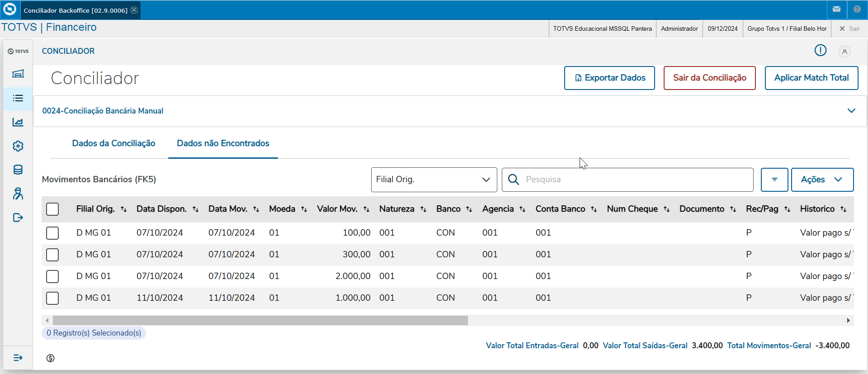Open the Filial Orig. dropdown

coord(434,180)
